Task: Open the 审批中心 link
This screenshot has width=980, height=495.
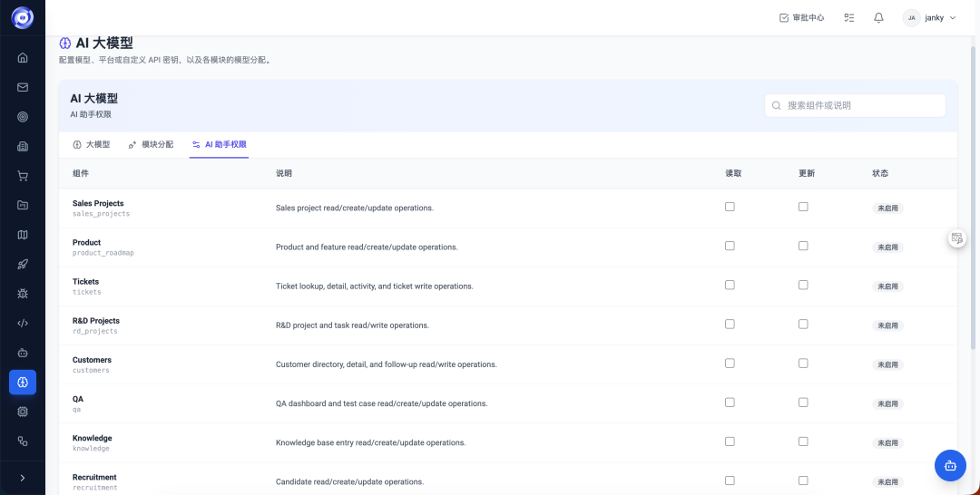Action: point(802,17)
